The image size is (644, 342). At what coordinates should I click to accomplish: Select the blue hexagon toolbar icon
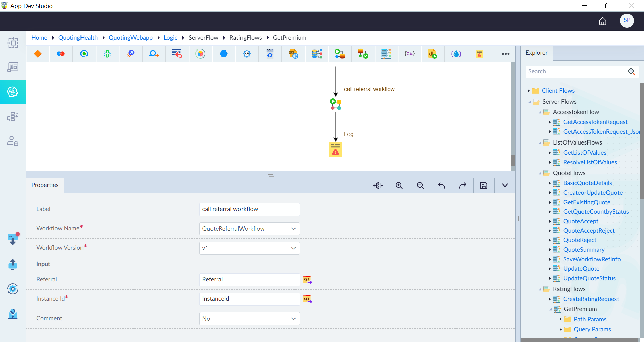pos(224,54)
